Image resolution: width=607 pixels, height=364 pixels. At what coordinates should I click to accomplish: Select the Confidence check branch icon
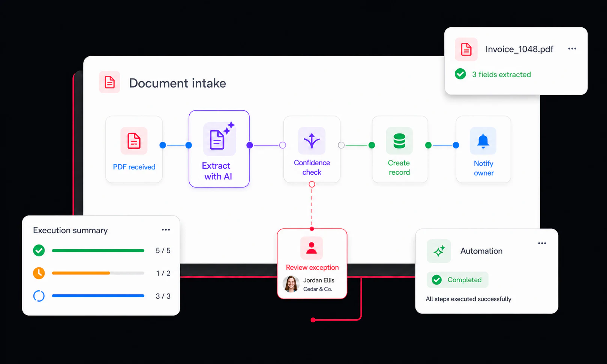point(312,141)
